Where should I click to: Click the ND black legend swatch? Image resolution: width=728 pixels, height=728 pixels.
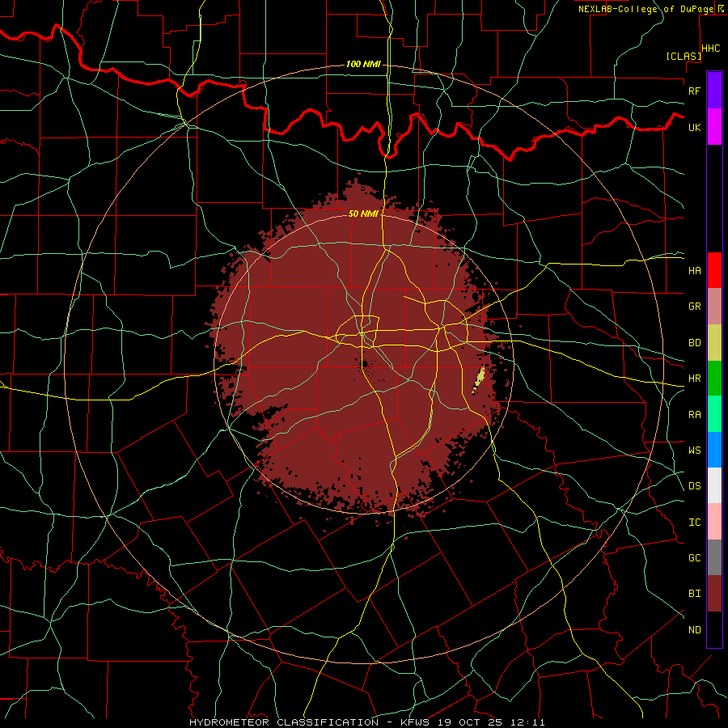coord(714,629)
